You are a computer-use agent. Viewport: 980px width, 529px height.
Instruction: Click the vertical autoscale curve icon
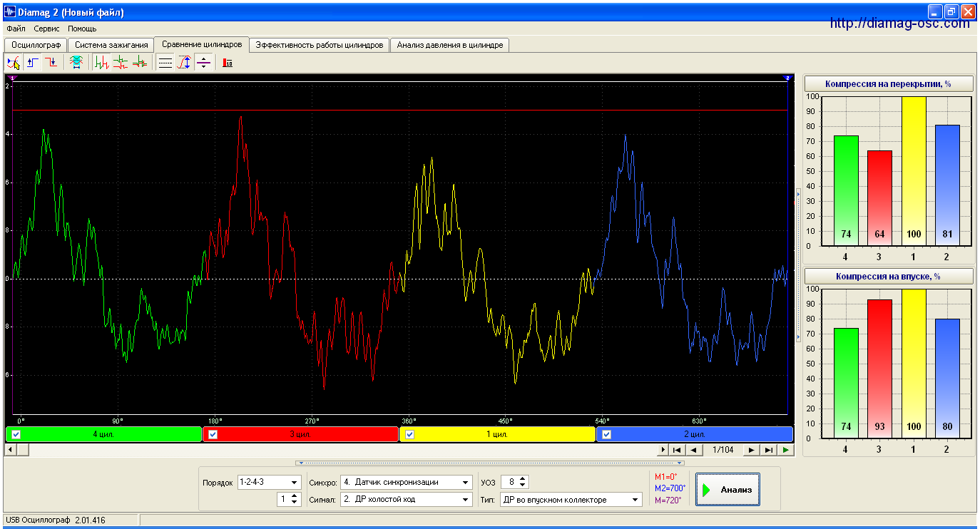click(184, 63)
